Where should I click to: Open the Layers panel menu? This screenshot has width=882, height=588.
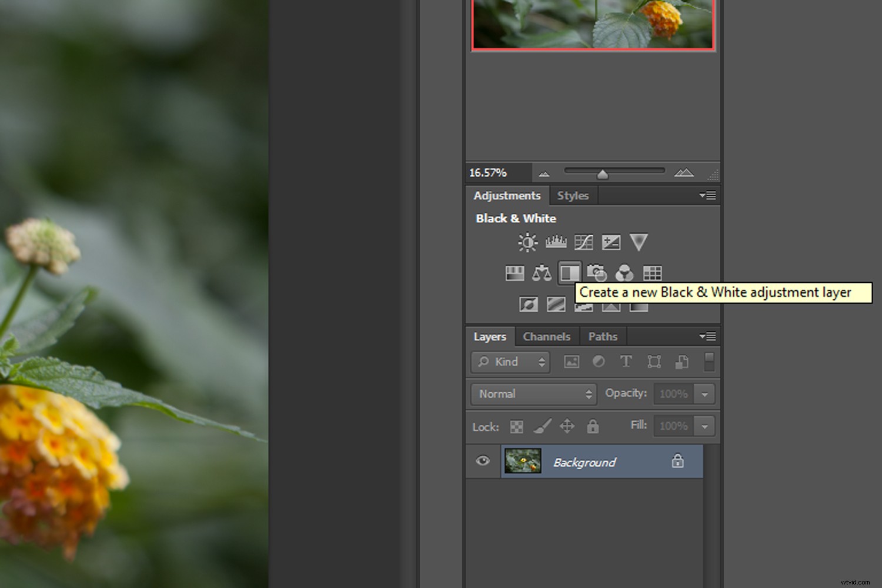(x=707, y=336)
